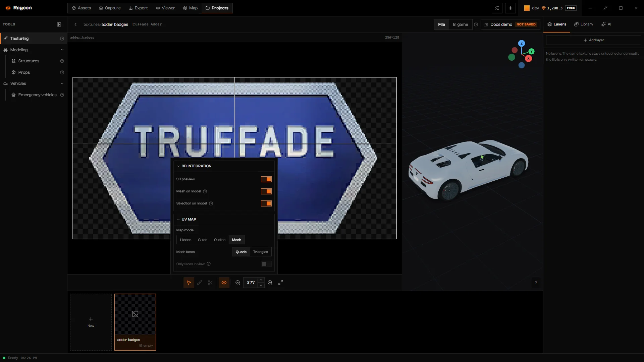Toggle Only faces in view switch
Viewport: 644px width, 362px height.
pos(266,264)
